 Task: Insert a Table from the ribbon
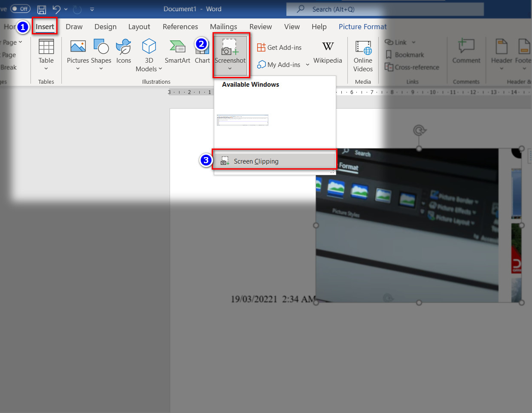click(46, 55)
